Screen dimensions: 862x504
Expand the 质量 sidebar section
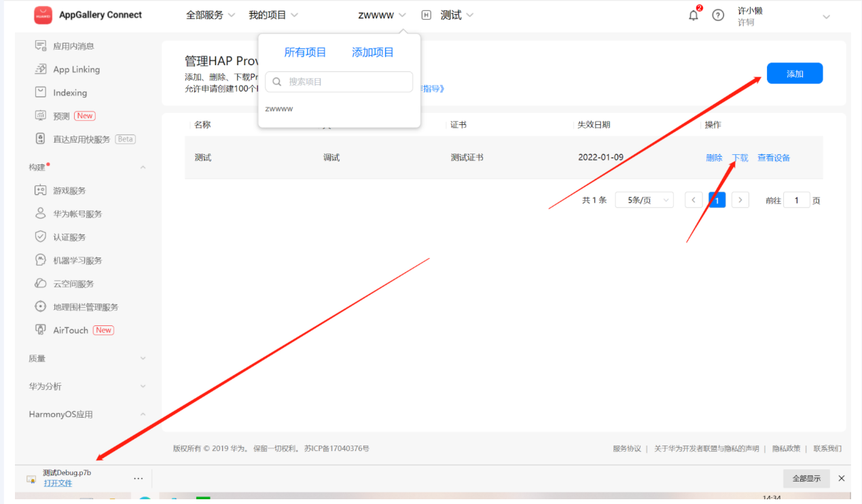[143, 358]
